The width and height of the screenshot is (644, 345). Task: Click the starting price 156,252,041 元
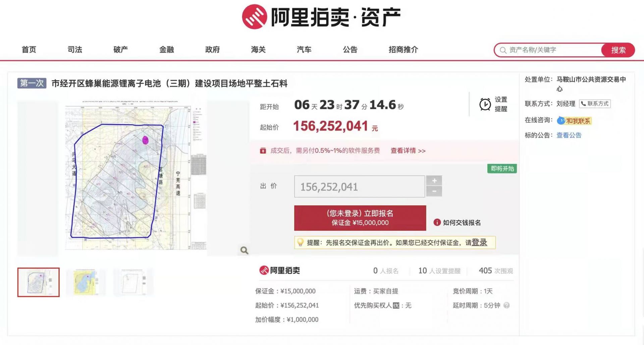pos(335,126)
